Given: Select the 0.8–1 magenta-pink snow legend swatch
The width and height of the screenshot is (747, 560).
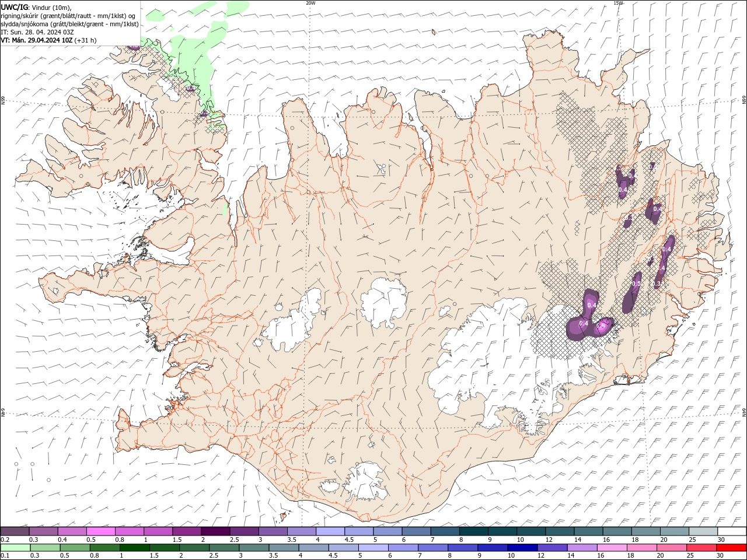Looking at the screenshot, I should [x=129, y=531].
